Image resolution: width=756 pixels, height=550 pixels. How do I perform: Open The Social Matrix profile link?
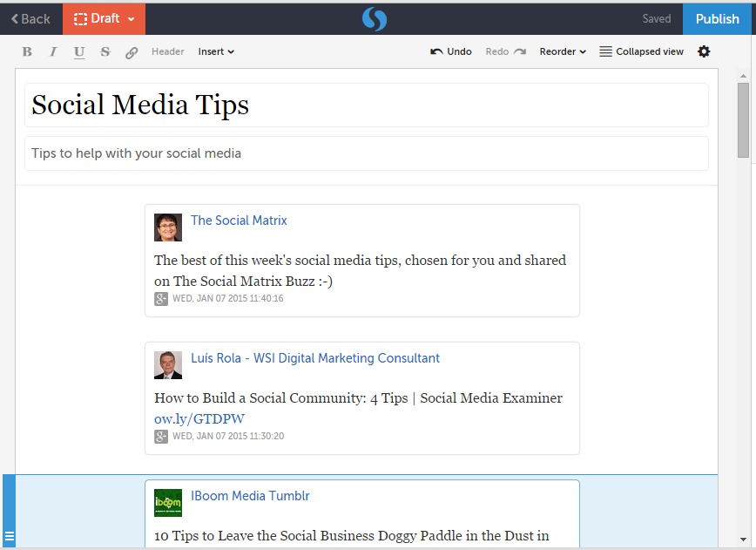239,221
